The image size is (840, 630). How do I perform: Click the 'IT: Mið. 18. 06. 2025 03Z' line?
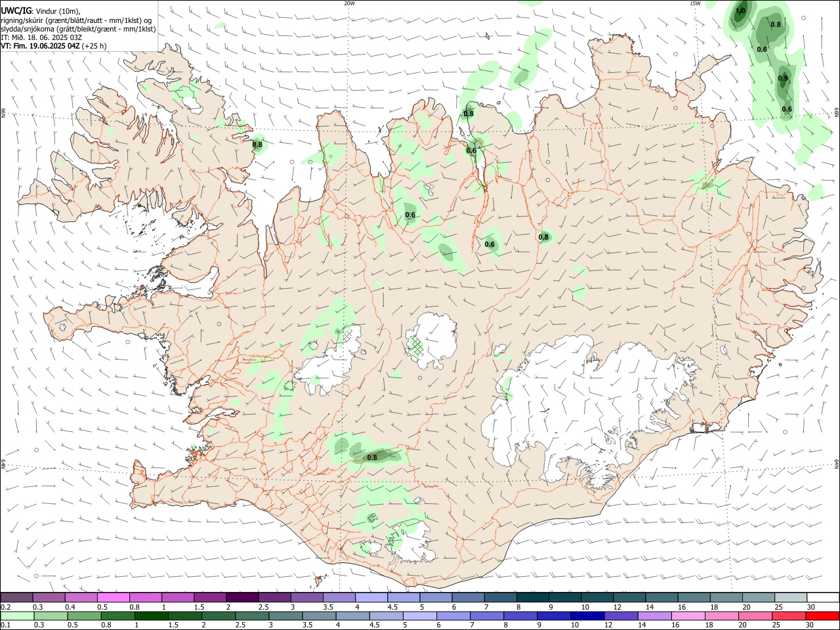(x=41, y=37)
